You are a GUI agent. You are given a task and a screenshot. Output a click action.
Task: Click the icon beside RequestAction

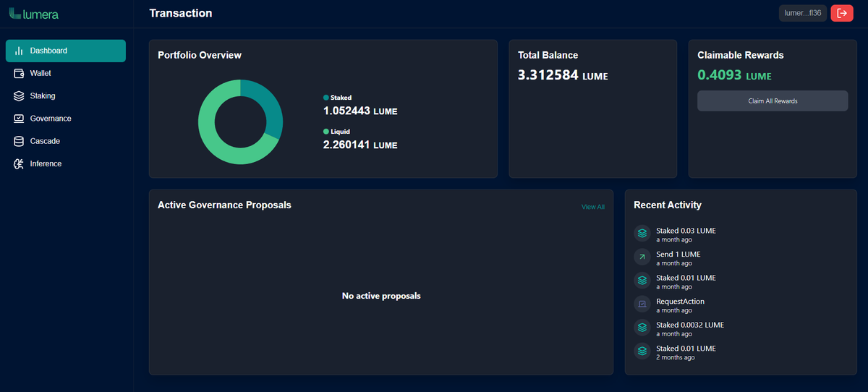[x=642, y=304]
